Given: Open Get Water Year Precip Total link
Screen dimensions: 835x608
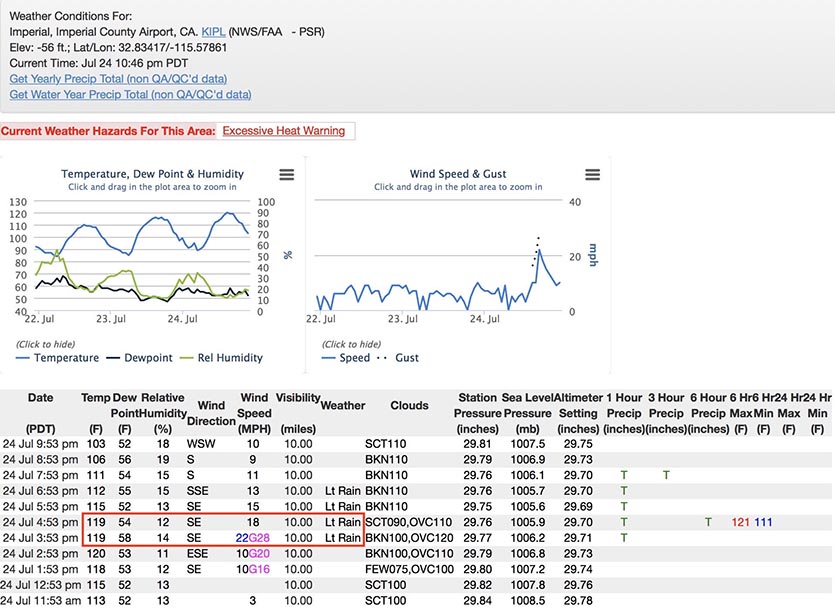Looking at the screenshot, I should pyautogui.click(x=130, y=94).
